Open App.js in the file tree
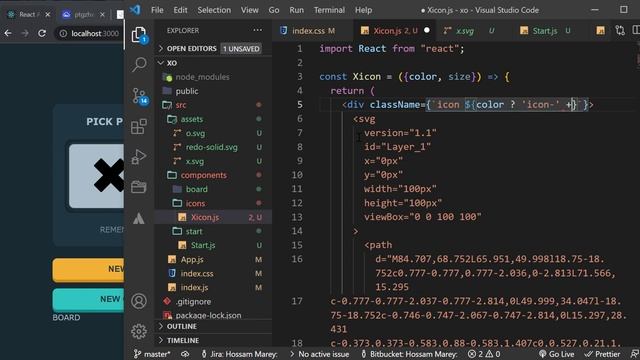The image size is (640, 360). [213, 259]
